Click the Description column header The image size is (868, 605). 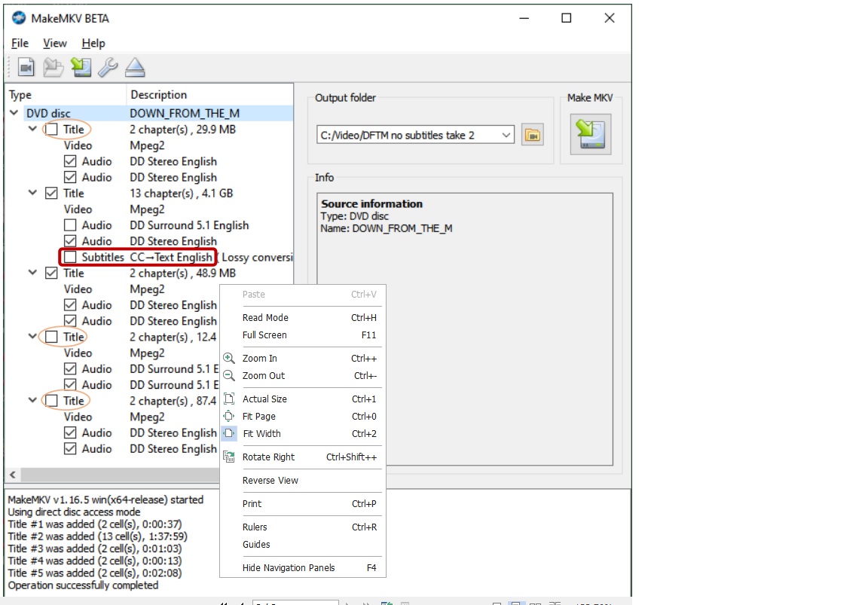tap(158, 95)
